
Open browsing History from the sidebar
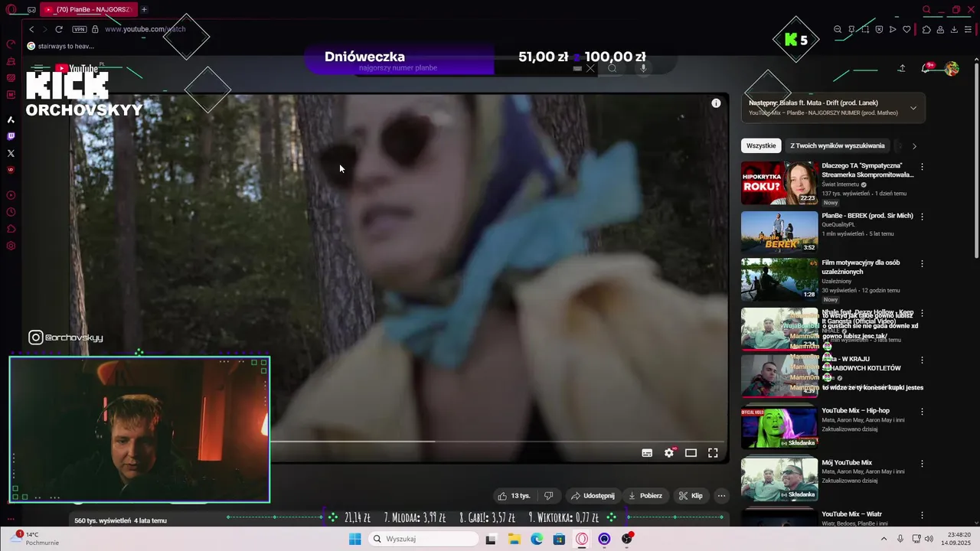11,212
